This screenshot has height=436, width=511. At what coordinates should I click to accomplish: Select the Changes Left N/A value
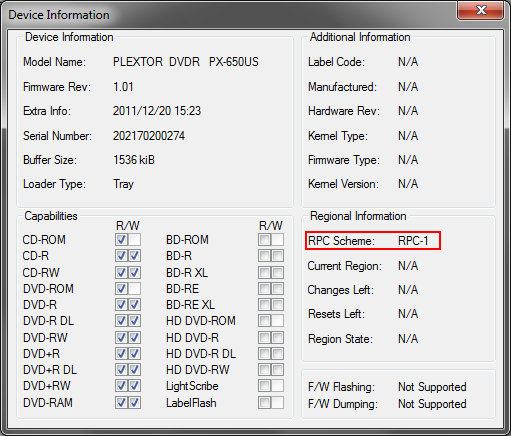point(408,290)
